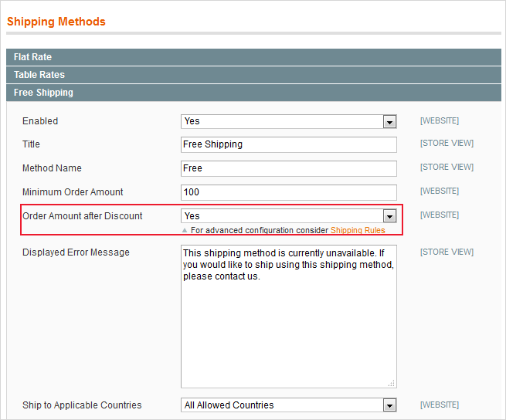Viewport: 506px width, 420px height.
Task: Click the Minimum Order Amount label
Action: (x=73, y=192)
